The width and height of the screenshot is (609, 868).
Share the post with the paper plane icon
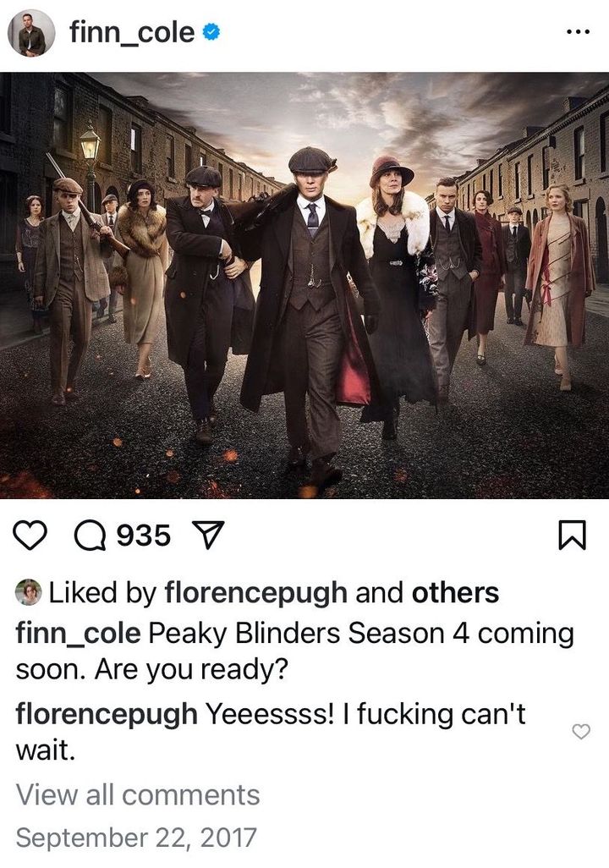point(207,536)
